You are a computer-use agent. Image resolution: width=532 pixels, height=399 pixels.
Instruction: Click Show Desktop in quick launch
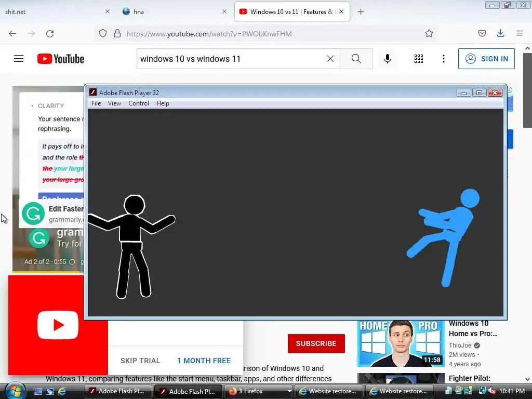37,391
